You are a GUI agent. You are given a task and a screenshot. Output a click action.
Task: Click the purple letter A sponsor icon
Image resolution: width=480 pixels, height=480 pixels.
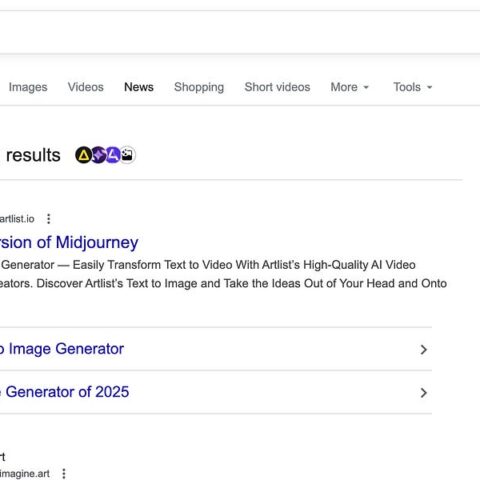(113, 155)
